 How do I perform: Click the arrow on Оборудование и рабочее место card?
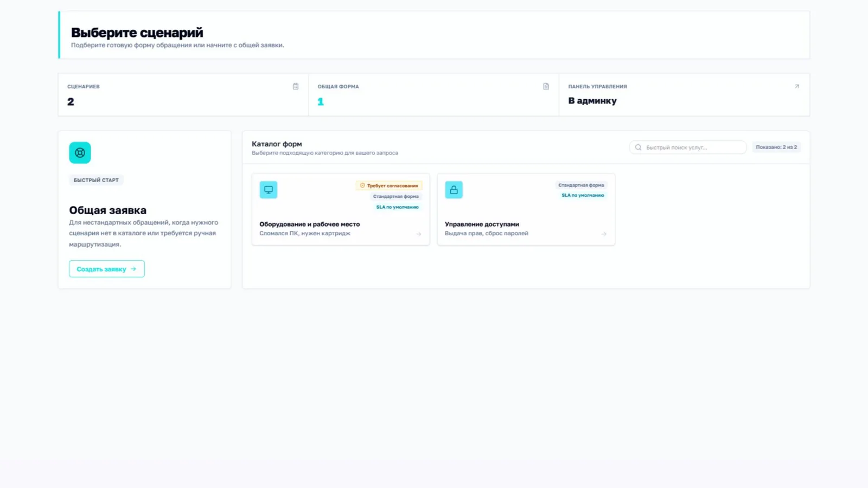tap(419, 234)
